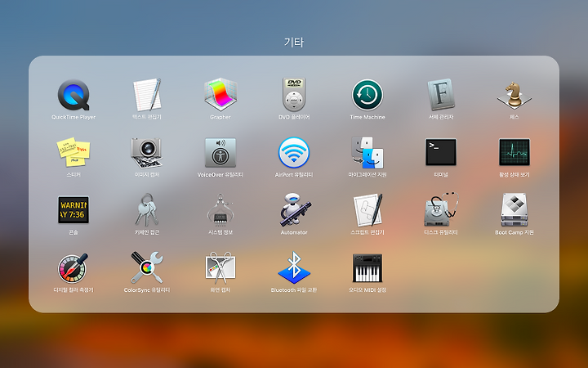Launch 오디오 MIDI 설정 piano-keyboard app

367,267
